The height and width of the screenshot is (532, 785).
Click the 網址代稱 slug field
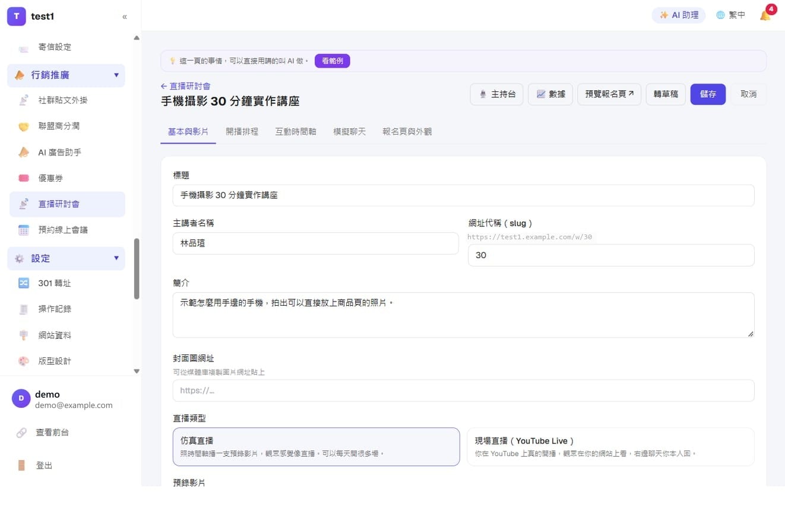click(611, 255)
